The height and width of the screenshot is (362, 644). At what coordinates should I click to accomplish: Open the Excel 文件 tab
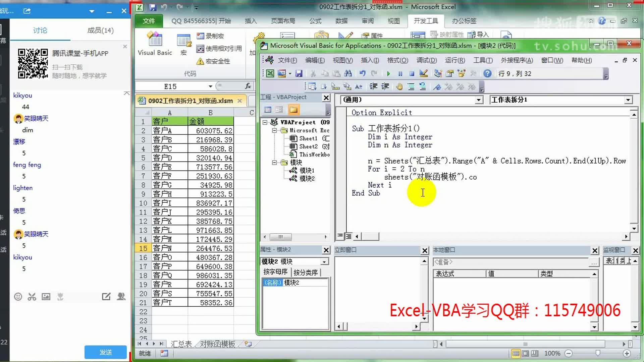click(x=149, y=21)
